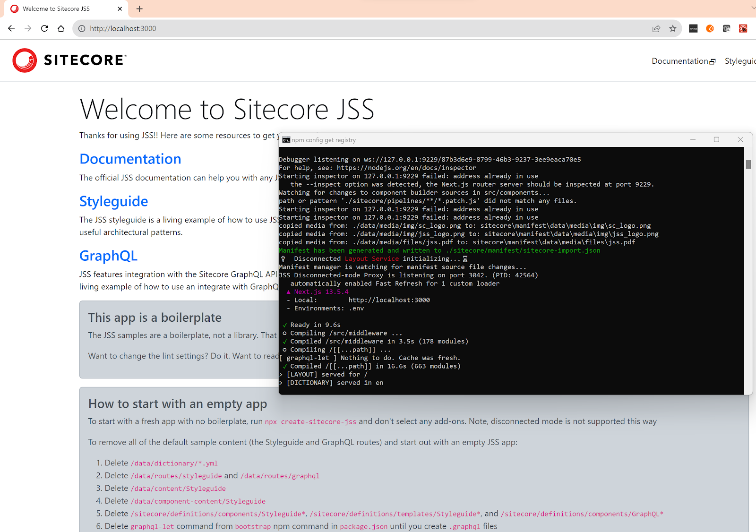Click '/data/routes/styleguide' code text

coord(176,476)
